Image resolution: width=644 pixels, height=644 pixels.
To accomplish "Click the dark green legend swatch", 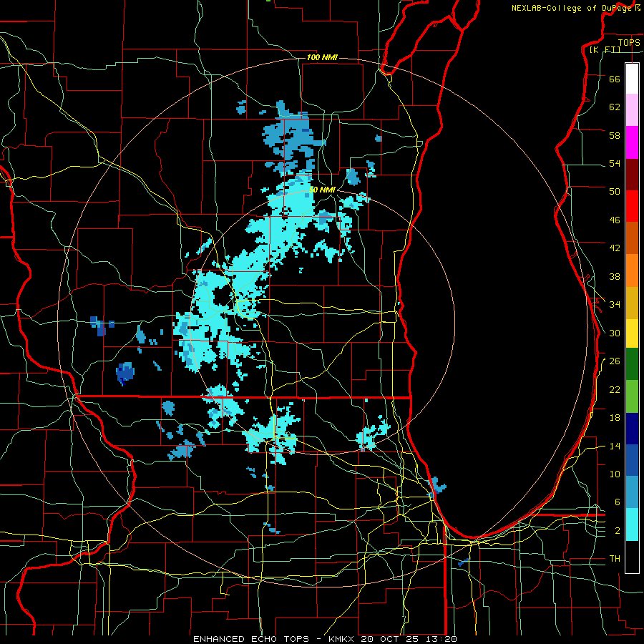I will tap(632, 364).
